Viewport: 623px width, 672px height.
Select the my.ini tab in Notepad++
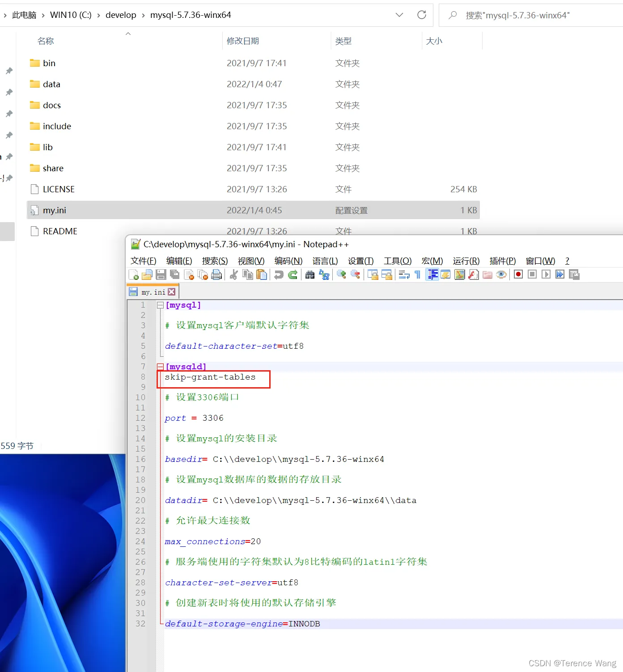click(x=153, y=292)
